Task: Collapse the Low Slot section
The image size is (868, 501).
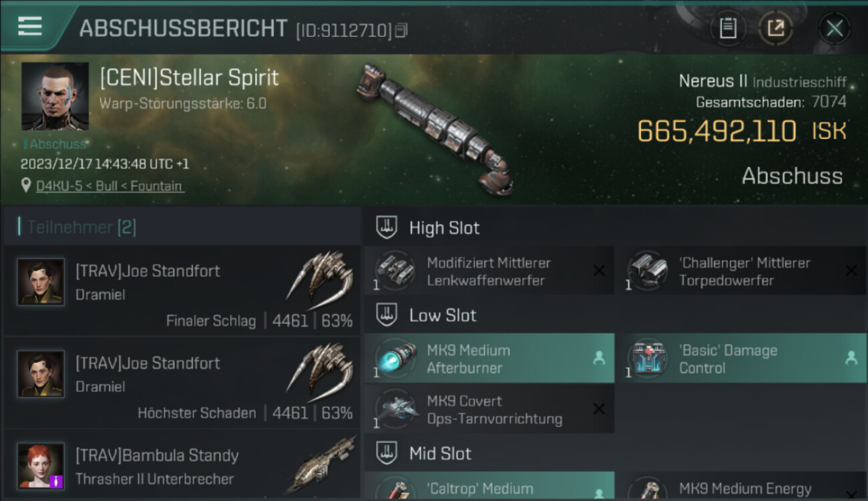Action: tap(387, 315)
